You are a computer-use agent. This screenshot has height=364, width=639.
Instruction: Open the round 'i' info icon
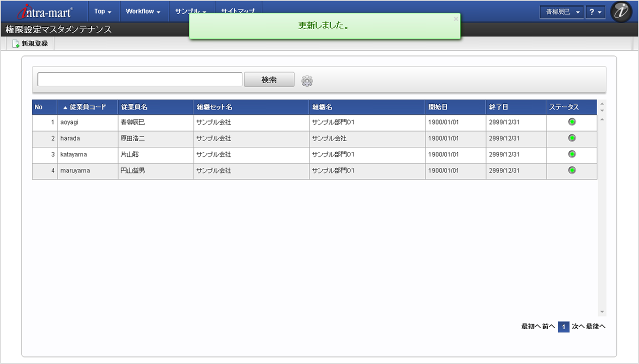[x=621, y=12]
